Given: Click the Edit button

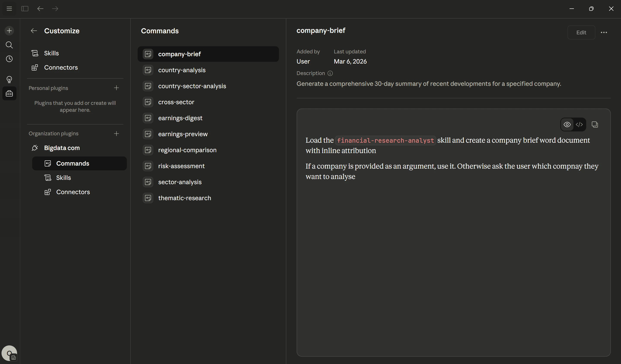Looking at the screenshot, I should 581,32.
